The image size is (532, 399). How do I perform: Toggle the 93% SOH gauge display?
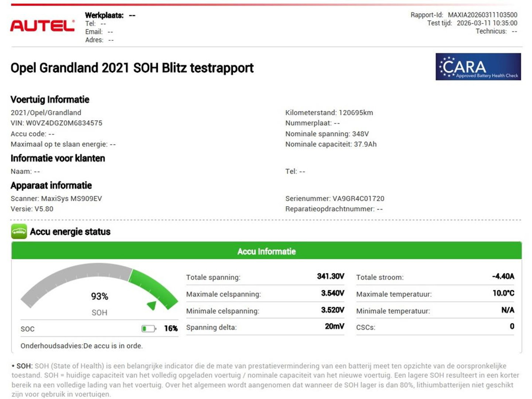(99, 296)
